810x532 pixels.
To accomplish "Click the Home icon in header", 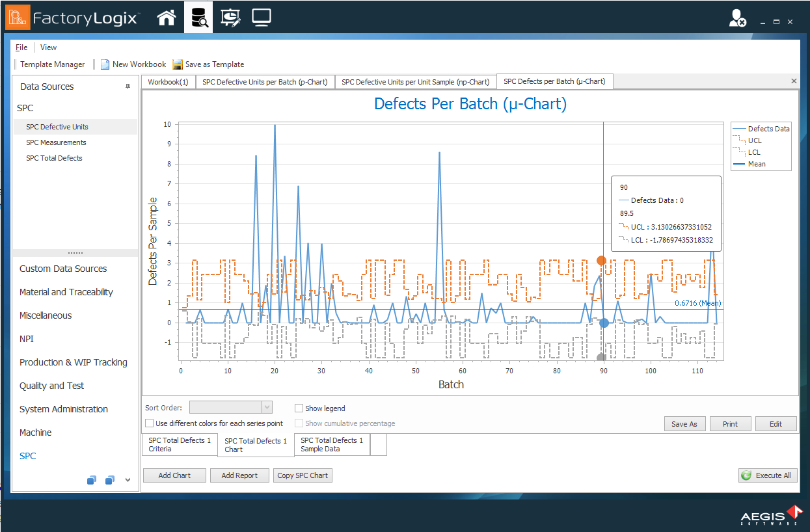I will tap(167, 18).
